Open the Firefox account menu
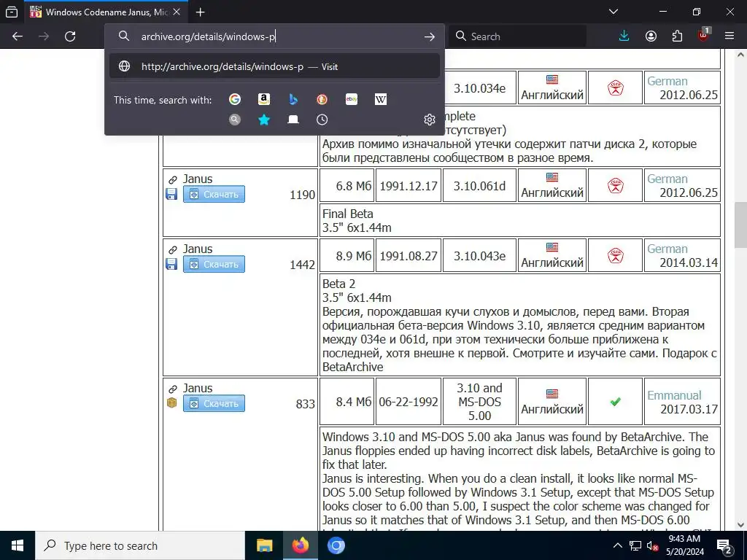747x560 pixels. (x=651, y=36)
